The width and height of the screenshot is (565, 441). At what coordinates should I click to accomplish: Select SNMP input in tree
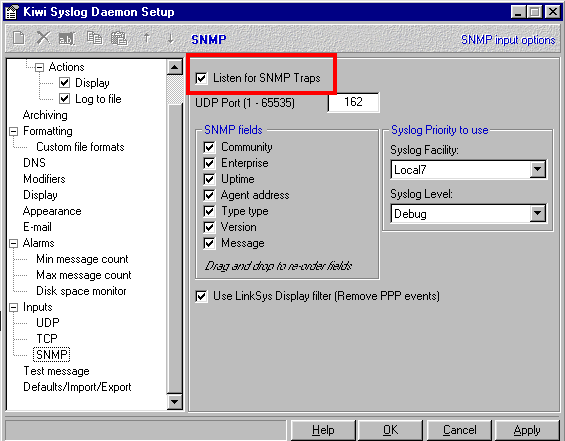coord(52,355)
